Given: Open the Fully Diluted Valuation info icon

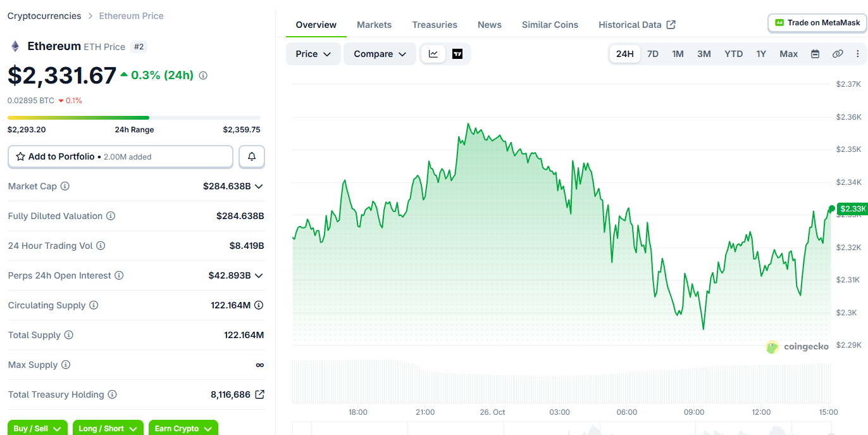Looking at the screenshot, I should tap(111, 216).
